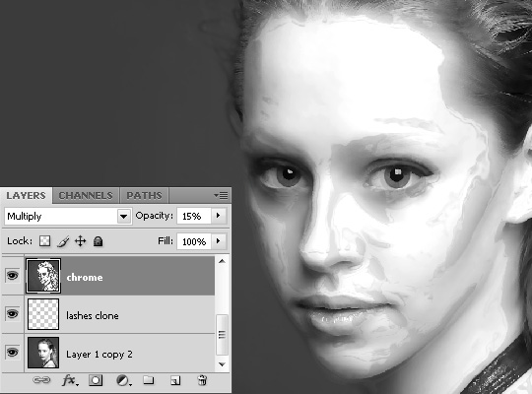Open the Opacity slider arrow
Viewport: 532px width, 394px height.
218,216
